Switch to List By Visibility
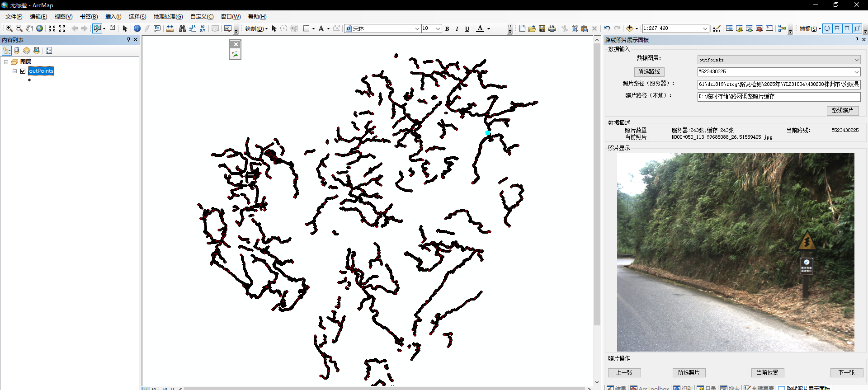 point(27,51)
